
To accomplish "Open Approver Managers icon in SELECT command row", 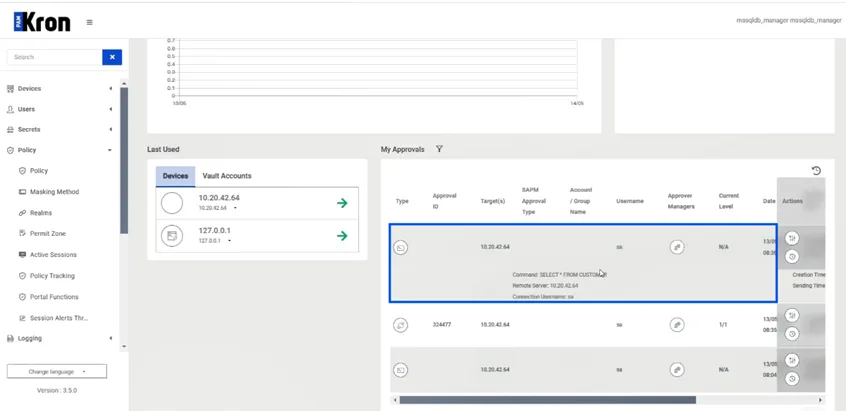I will (x=677, y=247).
